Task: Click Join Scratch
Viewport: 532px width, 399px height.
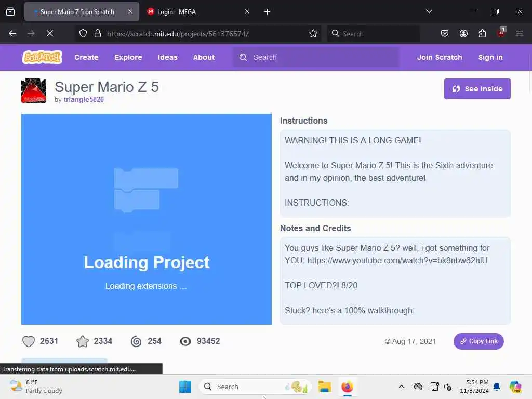Action: click(440, 57)
